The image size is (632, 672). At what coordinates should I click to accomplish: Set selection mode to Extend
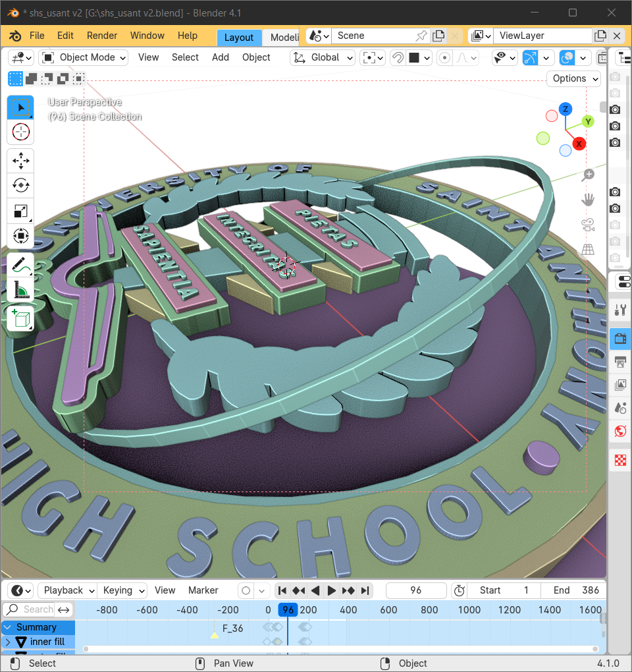coord(31,79)
